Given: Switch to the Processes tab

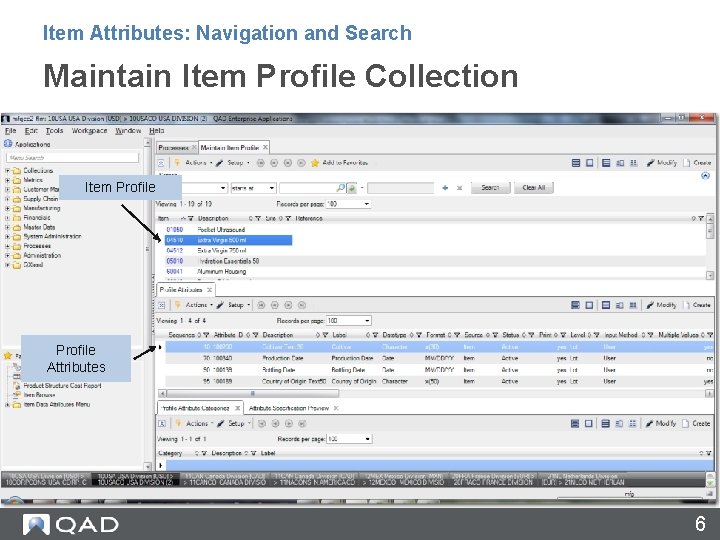Looking at the screenshot, I should click(x=173, y=148).
